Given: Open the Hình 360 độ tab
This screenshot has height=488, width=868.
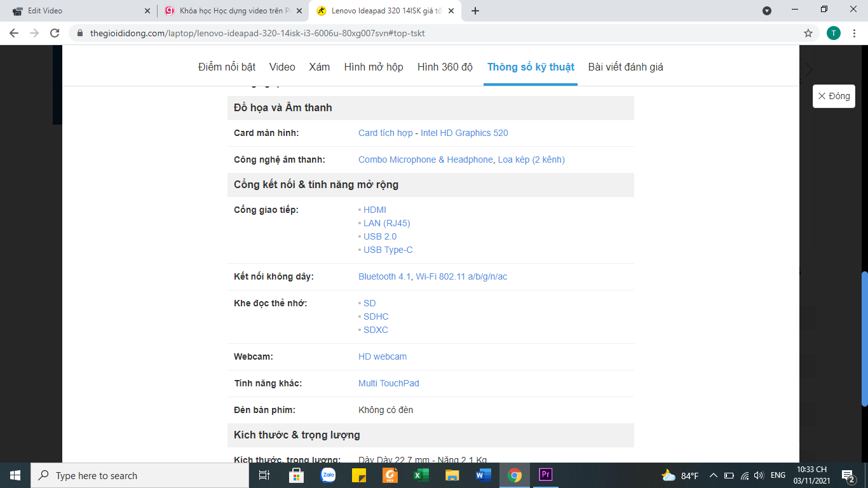Looking at the screenshot, I should click(445, 67).
